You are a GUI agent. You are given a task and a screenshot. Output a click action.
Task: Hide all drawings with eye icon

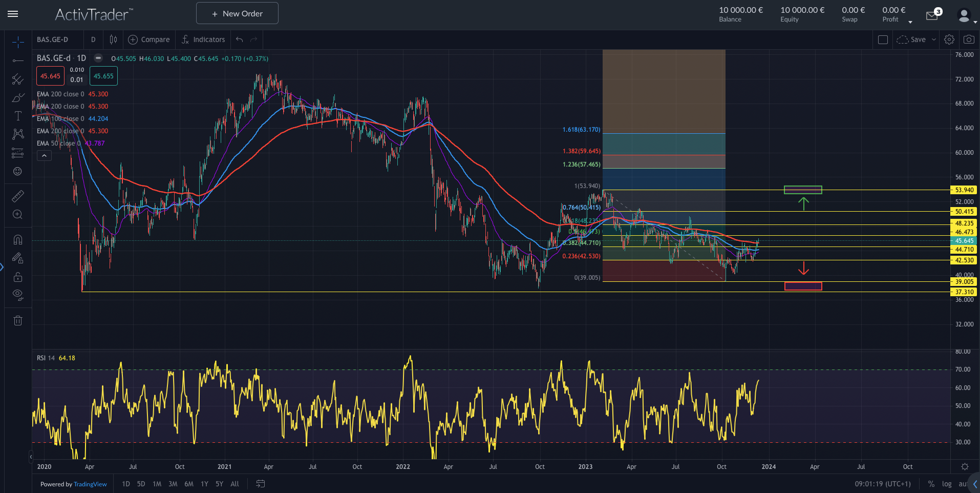pos(17,295)
